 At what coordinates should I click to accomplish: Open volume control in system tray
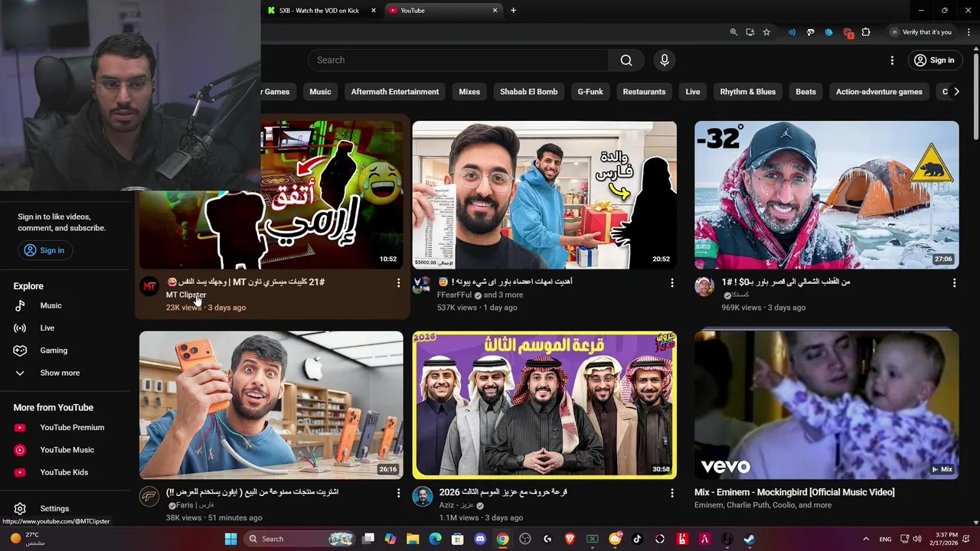coord(917,539)
